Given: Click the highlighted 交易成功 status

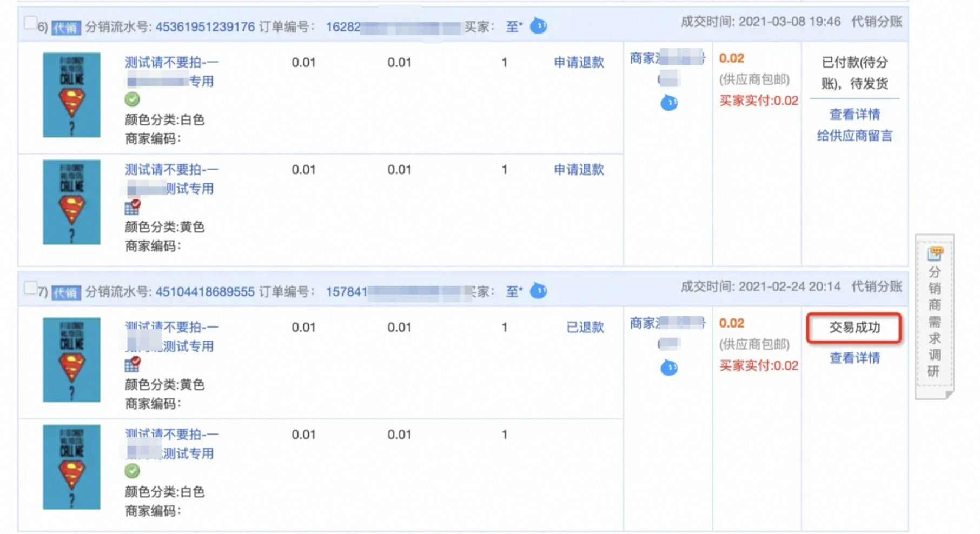Looking at the screenshot, I should click(855, 328).
